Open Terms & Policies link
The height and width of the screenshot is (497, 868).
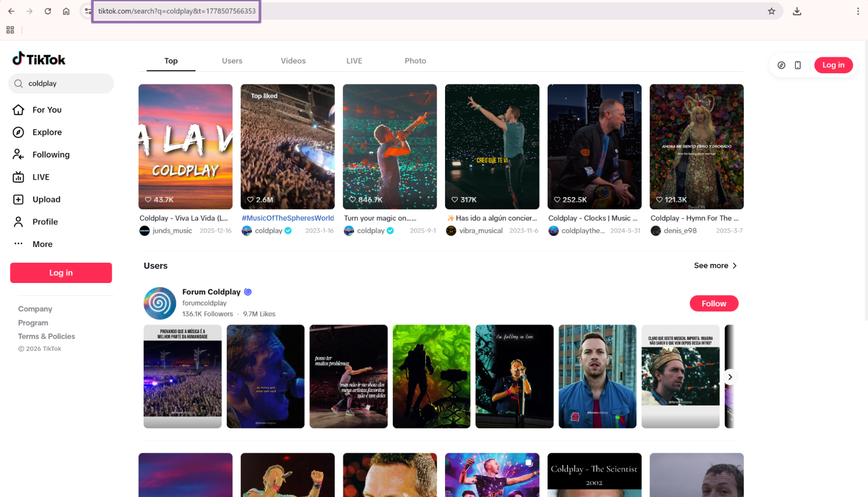46,336
